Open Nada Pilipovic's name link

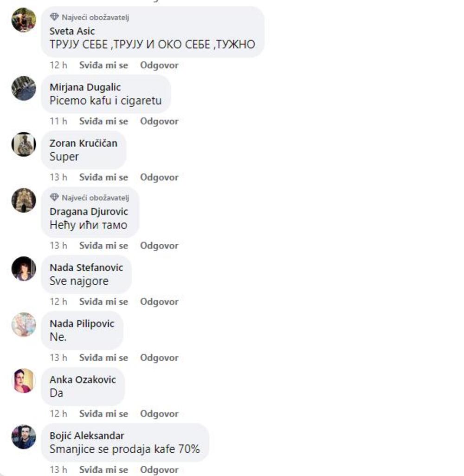pyautogui.click(x=82, y=324)
